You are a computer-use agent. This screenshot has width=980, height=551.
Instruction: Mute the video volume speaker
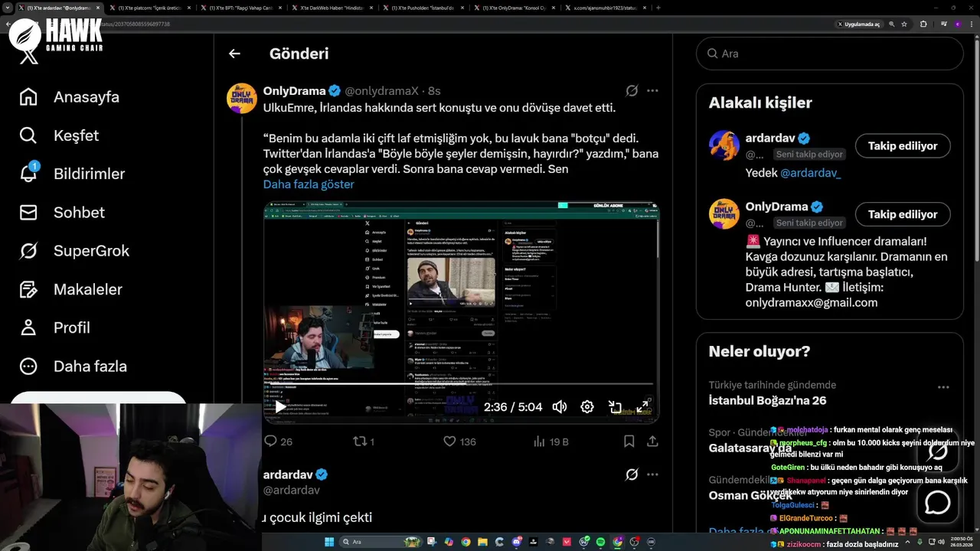[560, 407]
